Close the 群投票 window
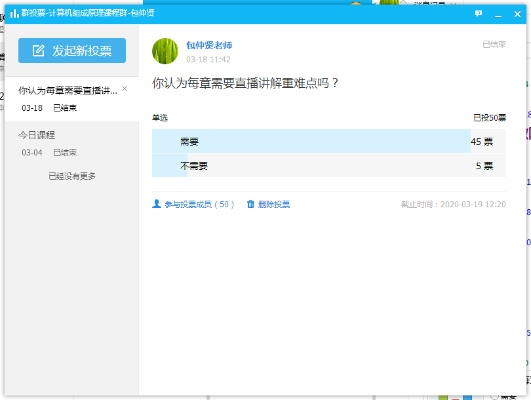This screenshot has height=400, width=531. [x=517, y=14]
